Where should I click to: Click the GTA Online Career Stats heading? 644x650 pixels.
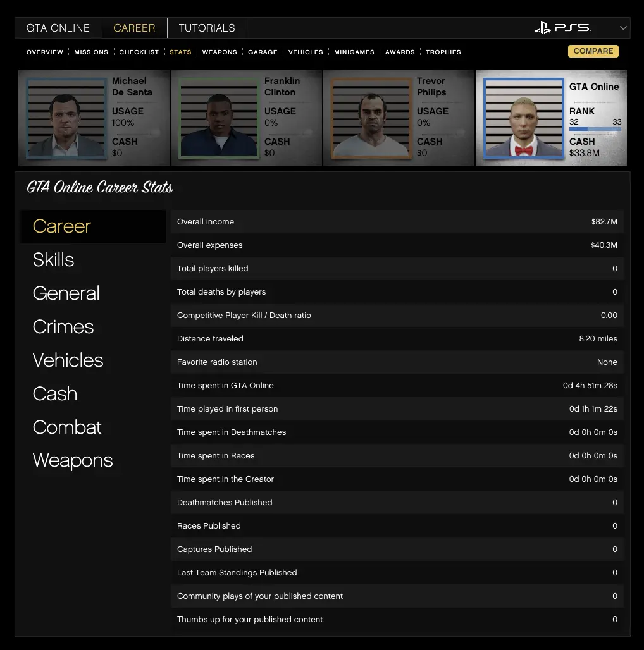(x=99, y=188)
